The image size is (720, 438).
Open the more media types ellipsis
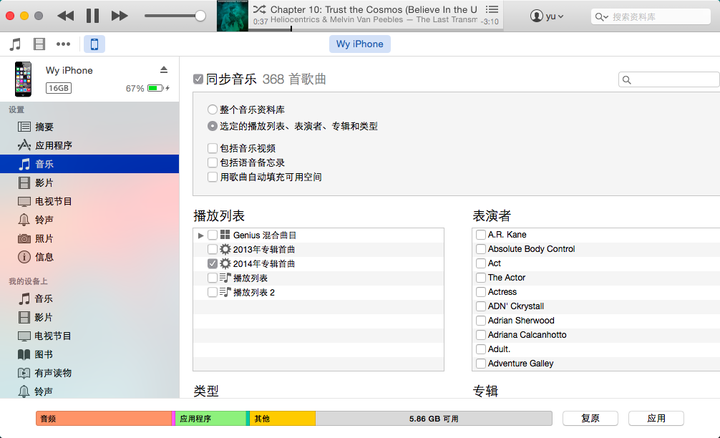(x=63, y=44)
